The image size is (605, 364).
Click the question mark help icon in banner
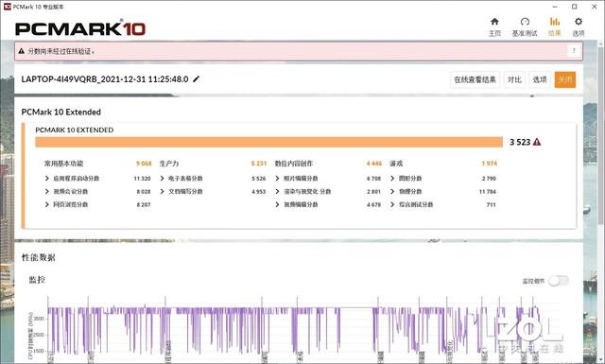pyautogui.click(x=574, y=51)
